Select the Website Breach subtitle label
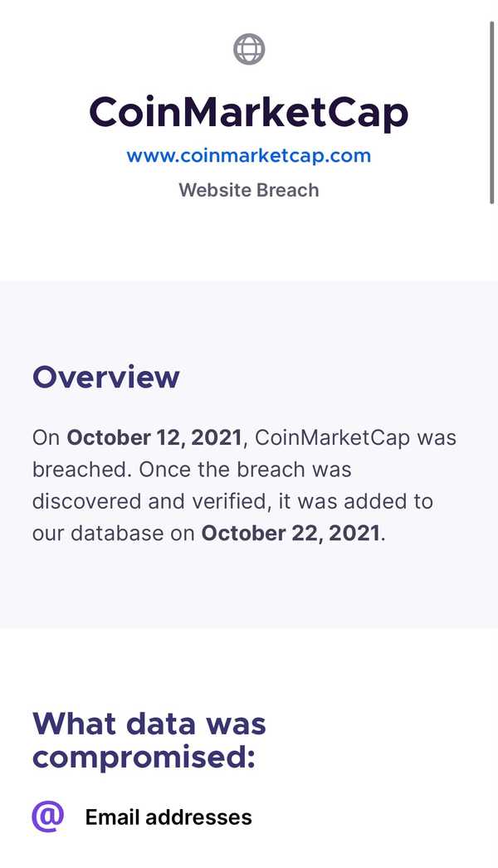 click(249, 190)
